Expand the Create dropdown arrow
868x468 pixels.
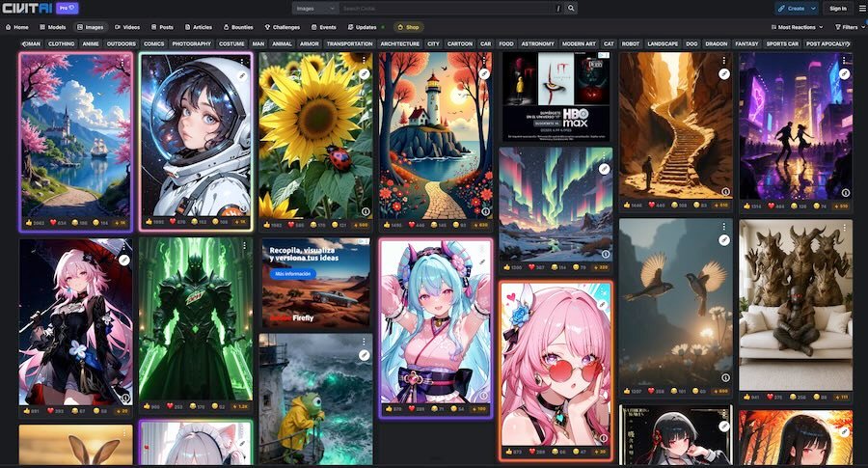click(813, 9)
